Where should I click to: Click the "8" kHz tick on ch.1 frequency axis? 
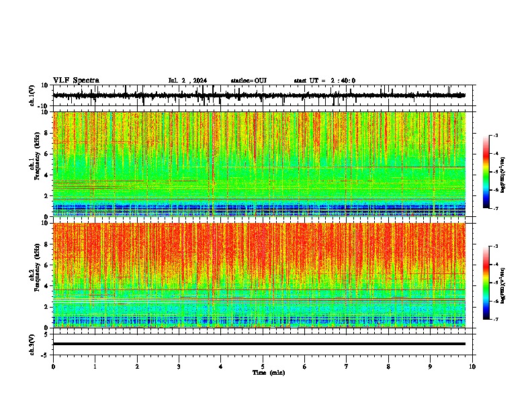coord(48,133)
